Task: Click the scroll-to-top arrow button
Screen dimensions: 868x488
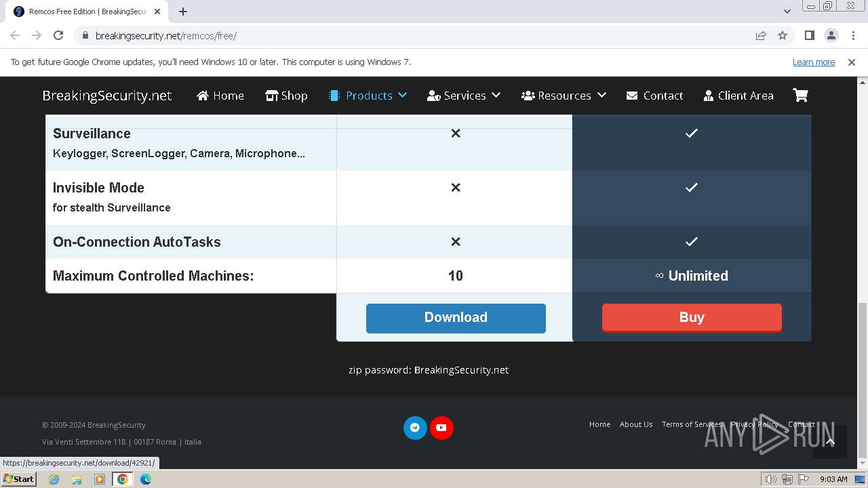Action: (x=830, y=442)
